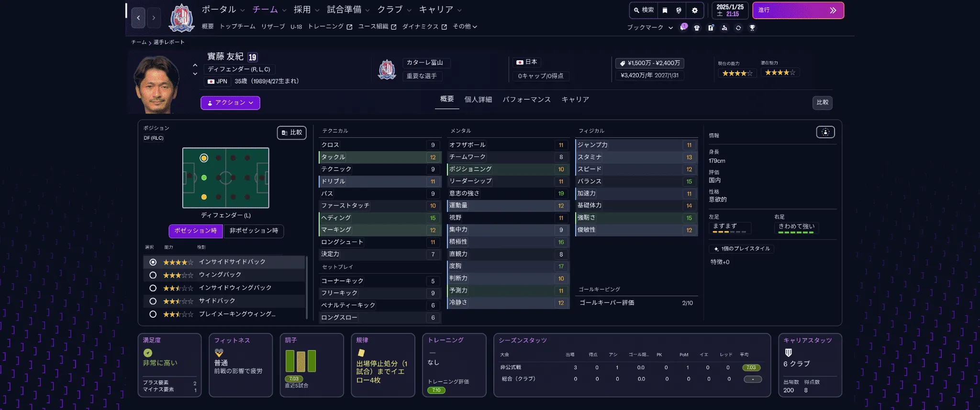Expand the 試合準備 menu

348,10
